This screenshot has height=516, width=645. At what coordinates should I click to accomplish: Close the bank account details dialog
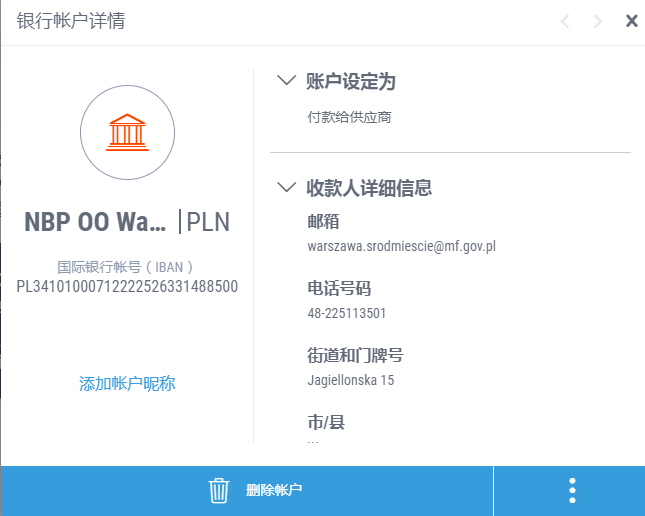tap(631, 21)
